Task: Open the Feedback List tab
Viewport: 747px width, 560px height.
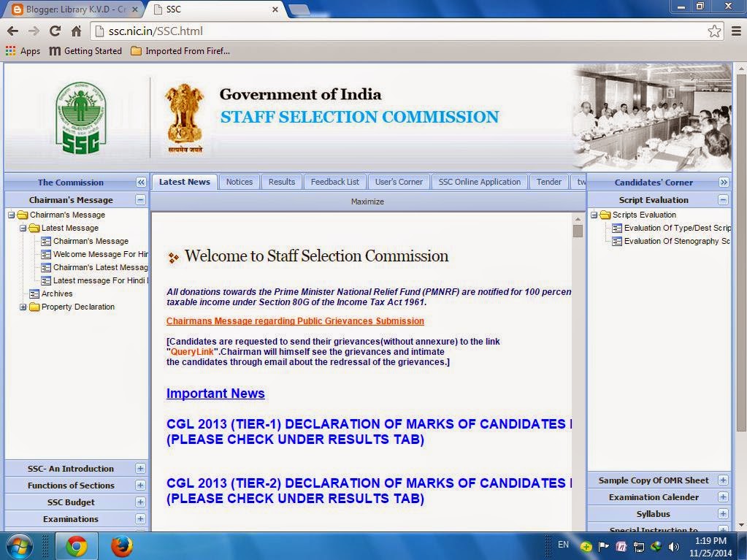Action: [335, 182]
